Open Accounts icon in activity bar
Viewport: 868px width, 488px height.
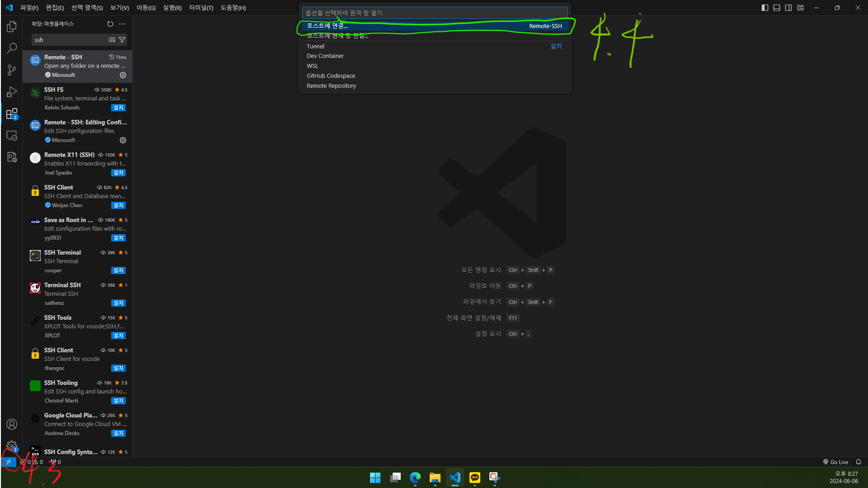point(12,424)
